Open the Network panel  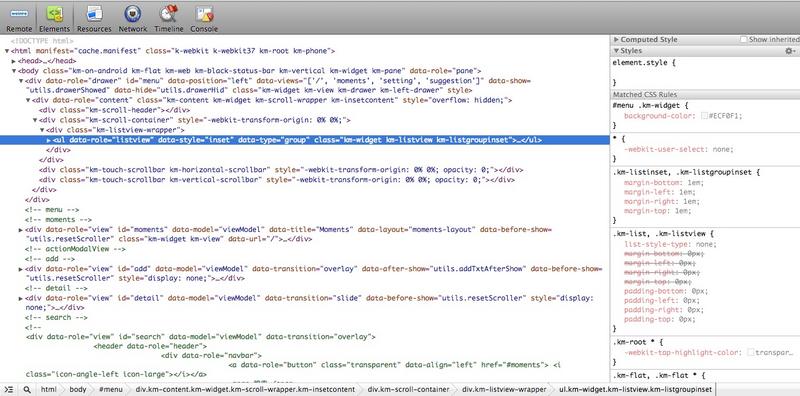pos(133,18)
